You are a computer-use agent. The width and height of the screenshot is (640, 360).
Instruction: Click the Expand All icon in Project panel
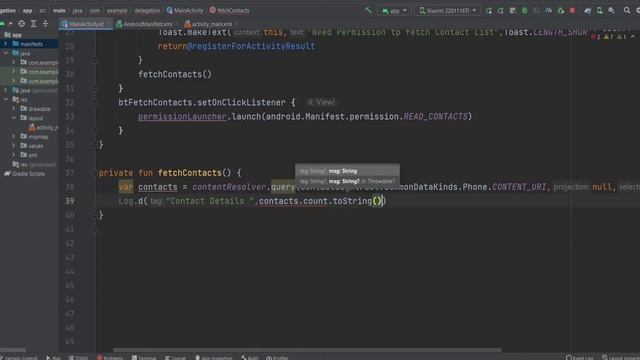33,24
